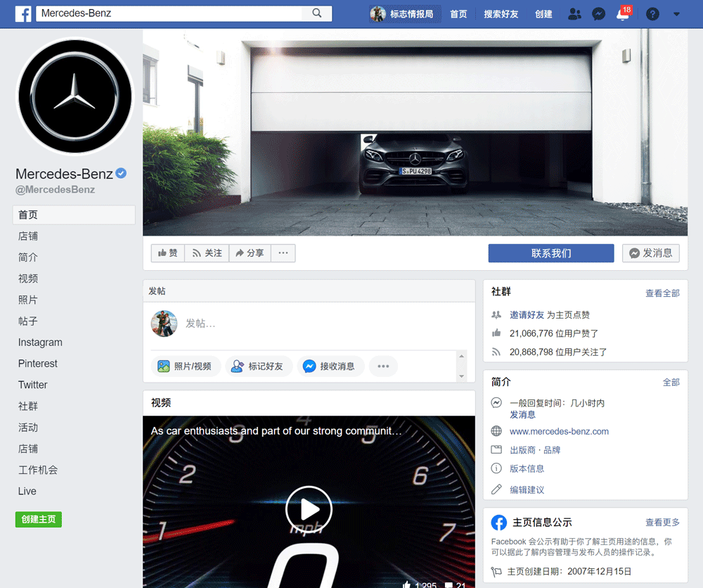Click the 发消息 link in 简介 panel

[522, 415]
